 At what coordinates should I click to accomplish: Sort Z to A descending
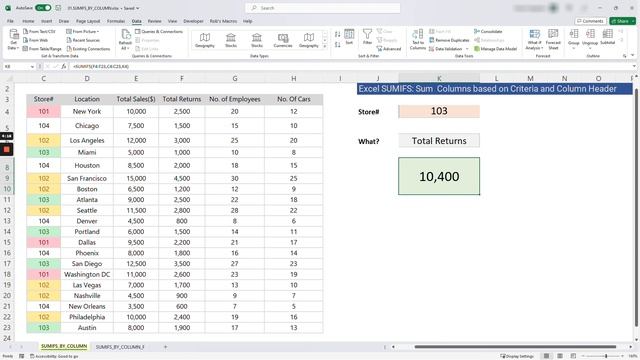338,44
